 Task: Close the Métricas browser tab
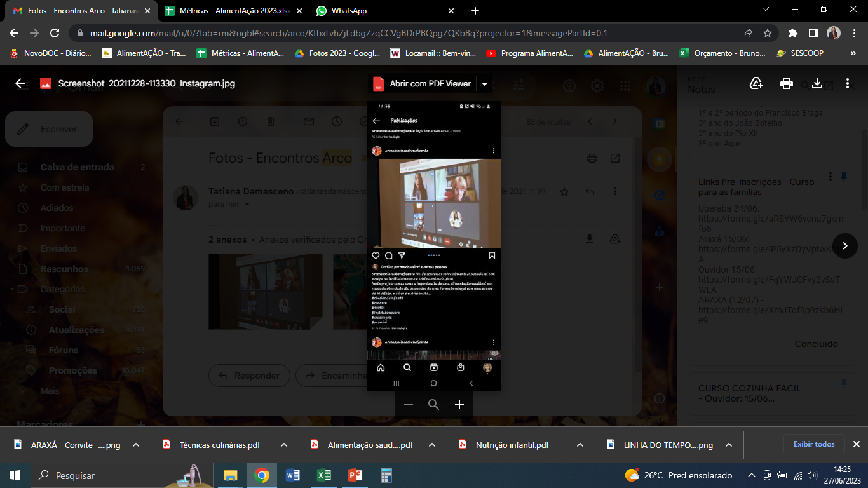(299, 11)
